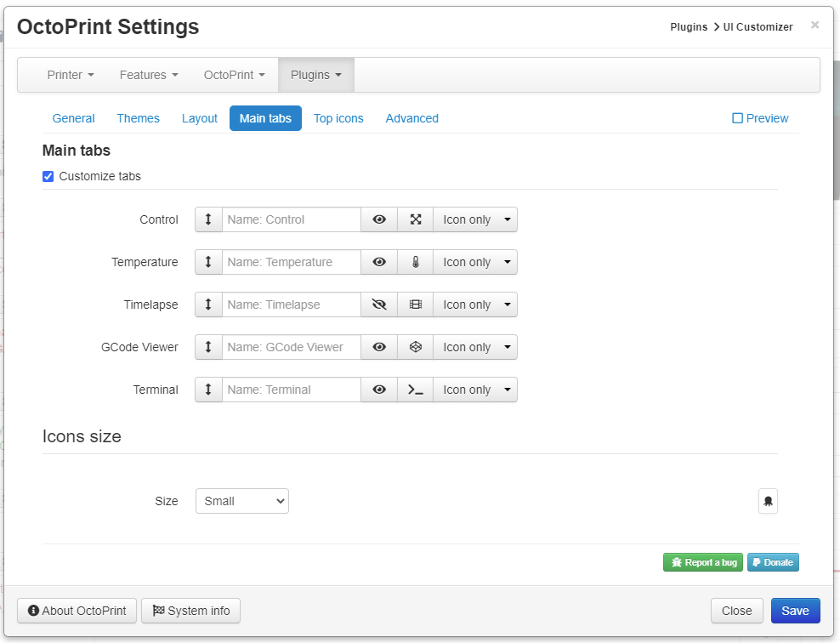Expand the Printer settings menu
Screen dimensions: 840x643
pos(71,75)
